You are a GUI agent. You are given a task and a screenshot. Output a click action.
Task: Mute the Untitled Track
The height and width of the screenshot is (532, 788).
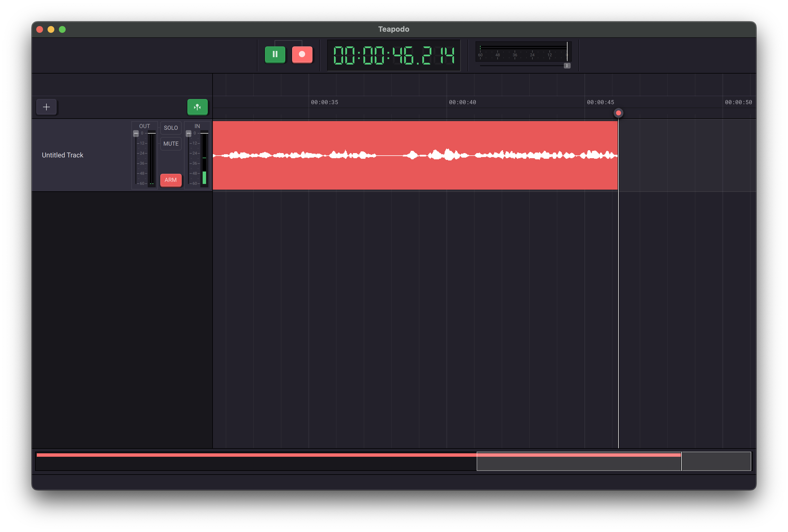171,144
